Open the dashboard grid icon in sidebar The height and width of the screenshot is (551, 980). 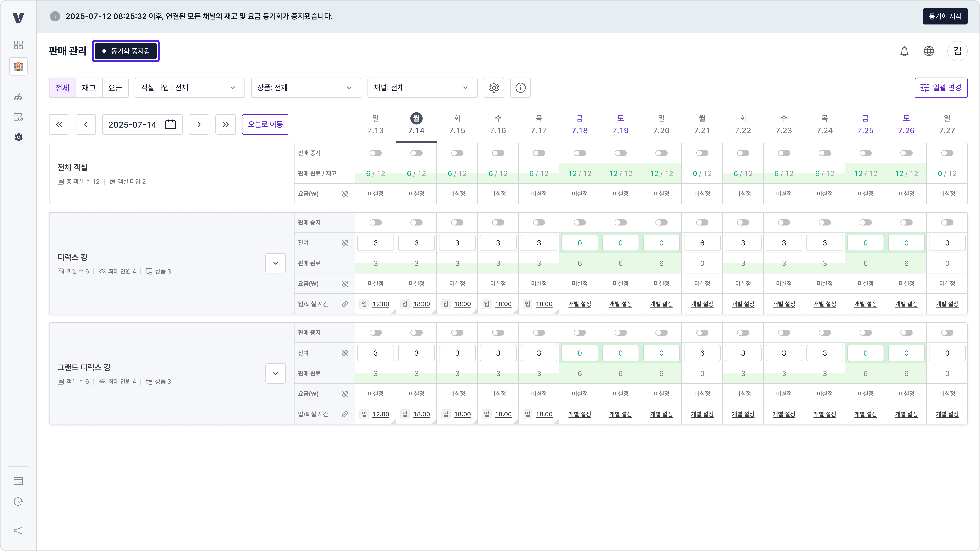pyautogui.click(x=18, y=45)
